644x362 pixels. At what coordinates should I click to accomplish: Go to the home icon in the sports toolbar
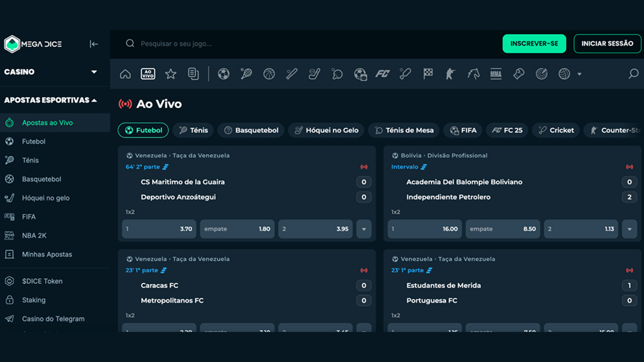[125, 74]
